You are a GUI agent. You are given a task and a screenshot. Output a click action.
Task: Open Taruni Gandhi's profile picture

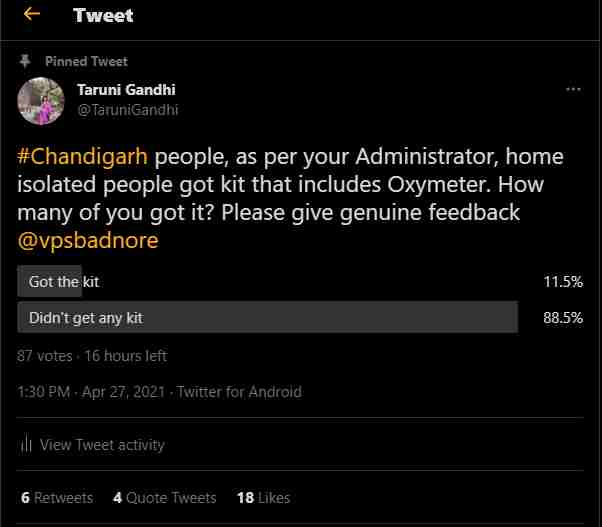pyautogui.click(x=41, y=101)
